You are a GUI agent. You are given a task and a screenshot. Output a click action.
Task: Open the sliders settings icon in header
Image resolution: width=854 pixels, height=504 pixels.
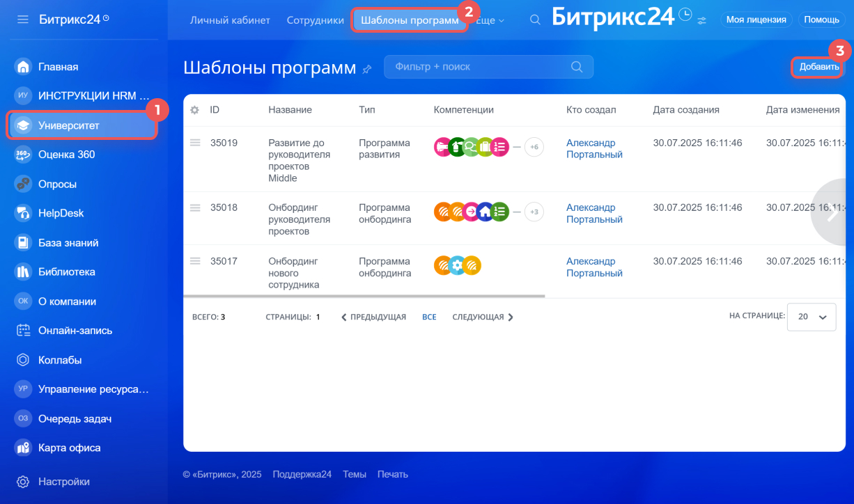[x=701, y=20]
